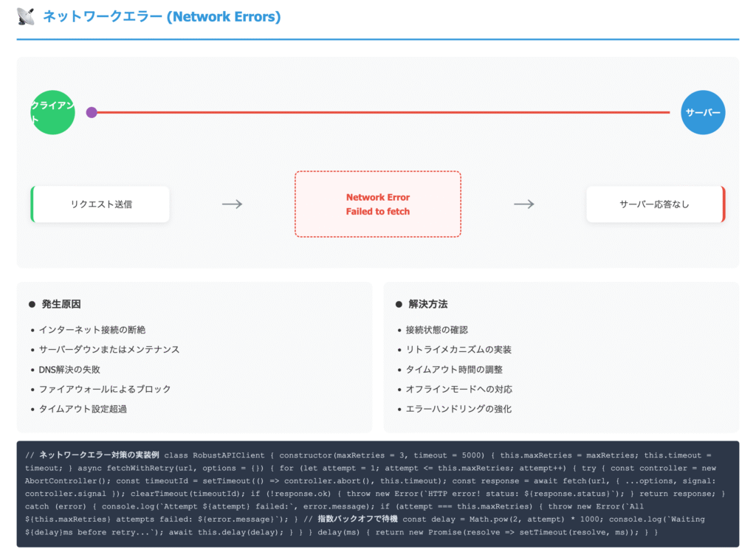Click the オフラインモードへの対応 list item
The width and height of the screenshot is (756, 552).
click(x=458, y=389)
